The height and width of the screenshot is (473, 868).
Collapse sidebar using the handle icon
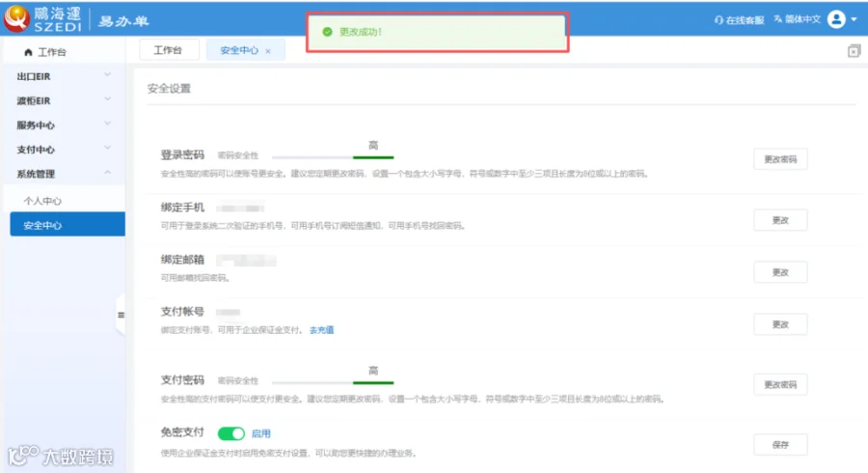[121, 315]
